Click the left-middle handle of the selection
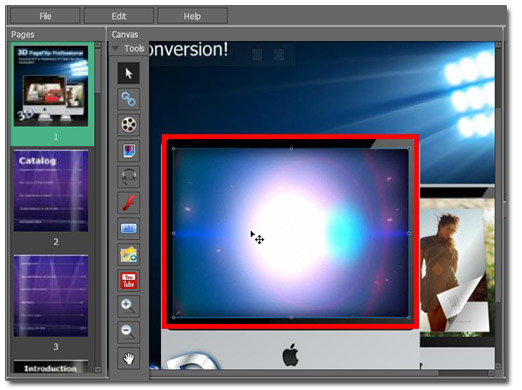The image size is (522, 390). point(173,233)
